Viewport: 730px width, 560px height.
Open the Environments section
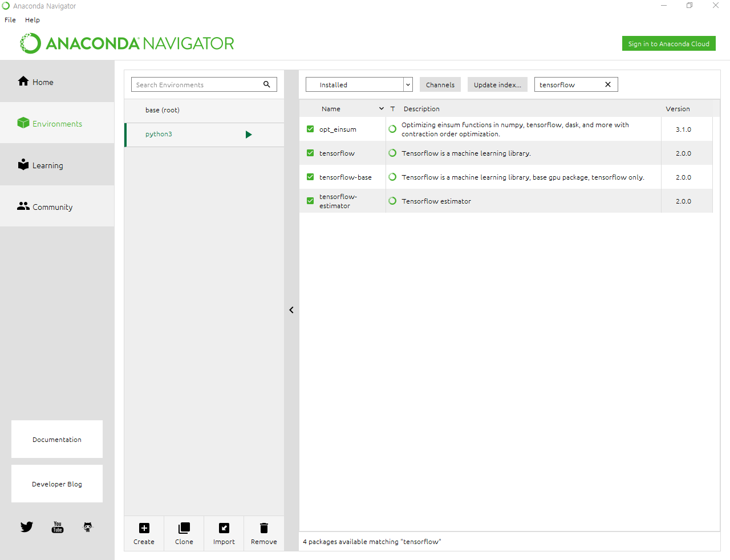pos(57,123)
